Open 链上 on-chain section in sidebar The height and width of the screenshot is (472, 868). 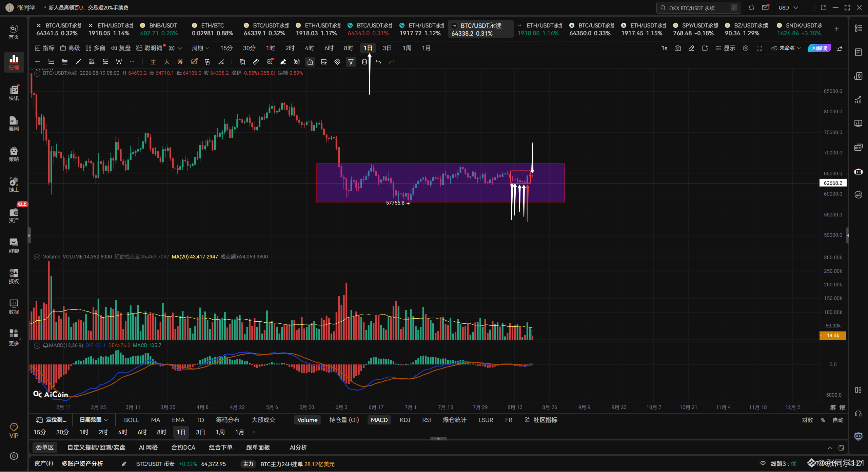(14, 185)
